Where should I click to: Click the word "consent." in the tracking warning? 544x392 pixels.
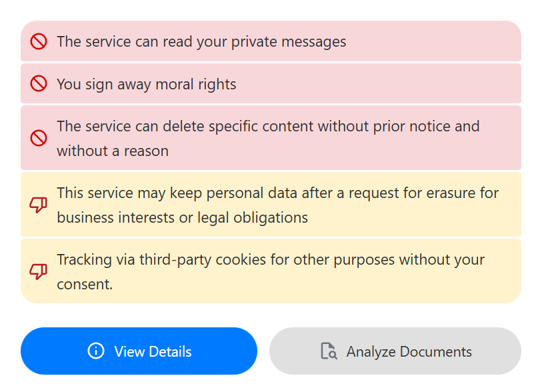pyautogui.click(x=85, y=284)
